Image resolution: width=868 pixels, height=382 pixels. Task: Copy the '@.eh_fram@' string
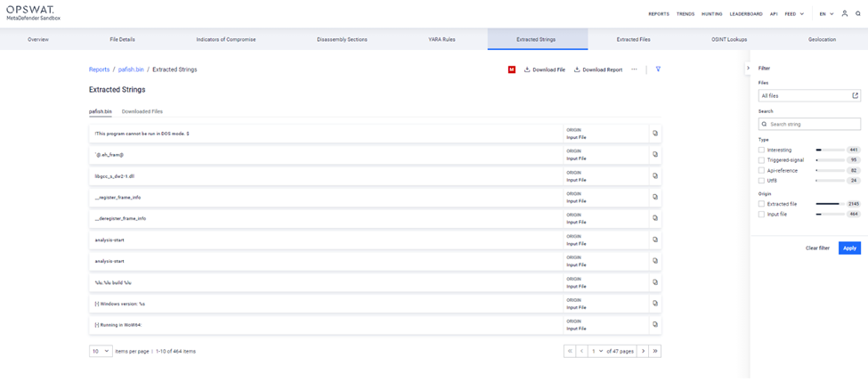(x=655, y=154)
